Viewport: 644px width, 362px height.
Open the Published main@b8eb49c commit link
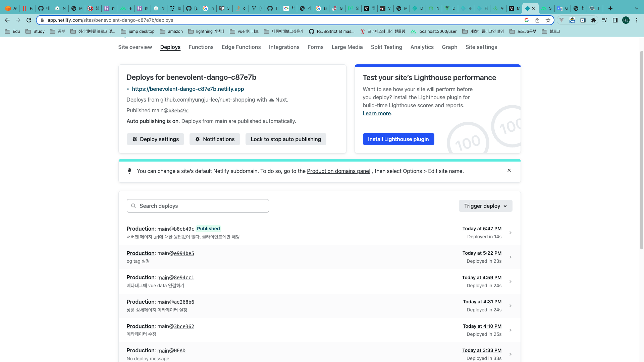(x=178, y=111)
